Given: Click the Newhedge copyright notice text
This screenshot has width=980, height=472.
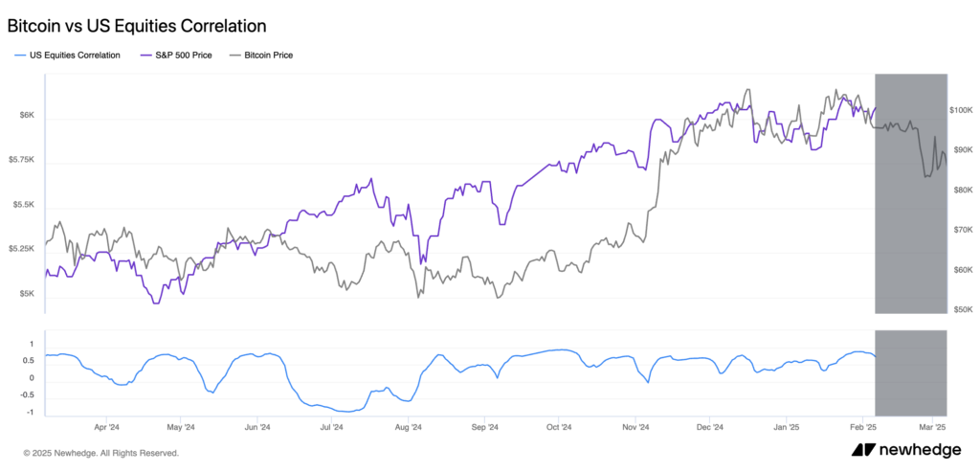Looking at the screenshot, I should (100, 453).
